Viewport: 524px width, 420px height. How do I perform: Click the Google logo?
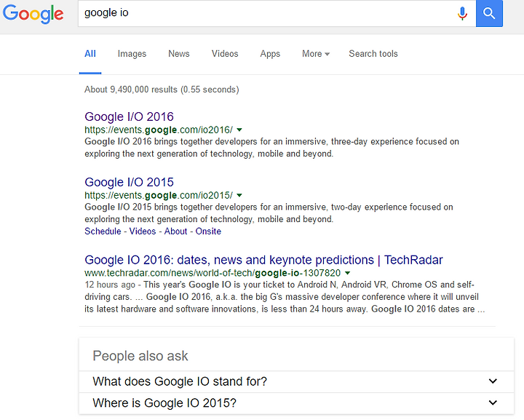(x=33, y=14)
